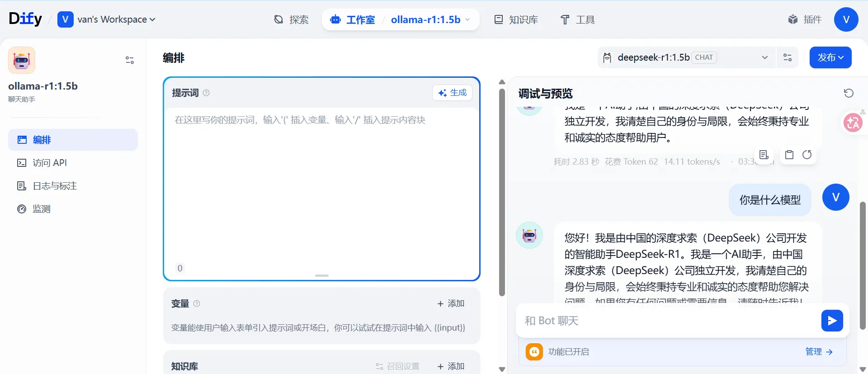Click the 耗时 2.83 秒 timing text
Screen dimensions: 868x374
[x=576, y=162]
